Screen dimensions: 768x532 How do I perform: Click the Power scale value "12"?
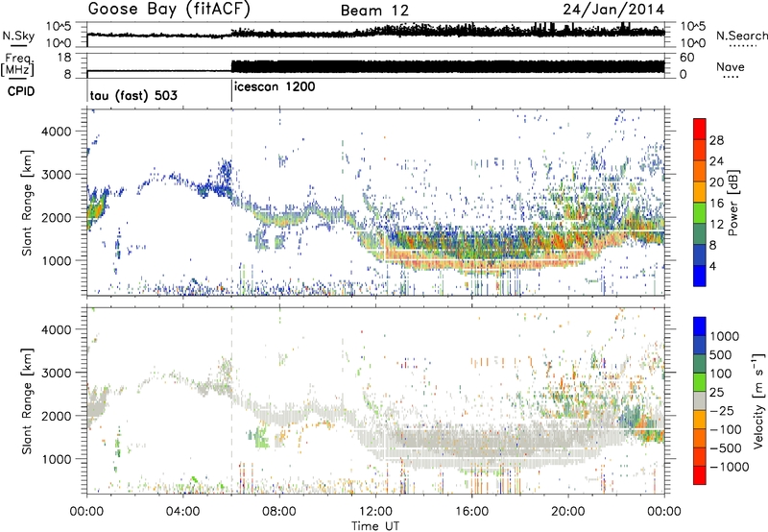[716, 225]
